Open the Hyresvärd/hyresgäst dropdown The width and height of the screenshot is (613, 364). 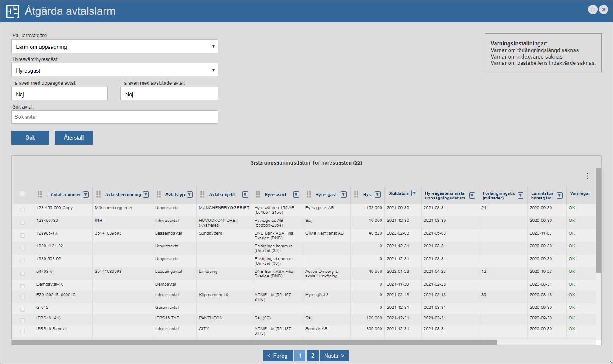click(115, 70)
